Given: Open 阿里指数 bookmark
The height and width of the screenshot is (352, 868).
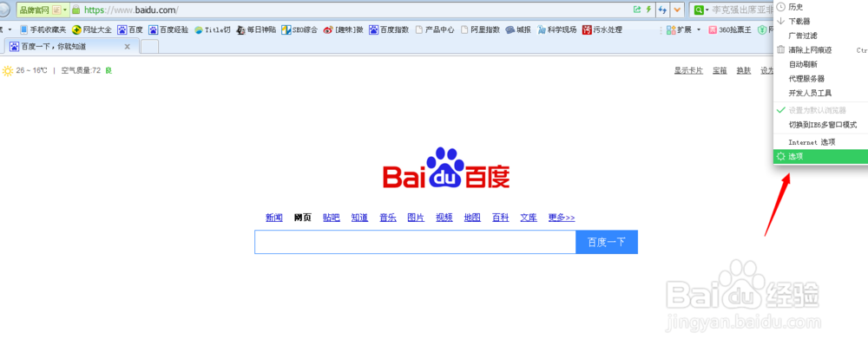Looking at the screenshot, I should (480, 29).
